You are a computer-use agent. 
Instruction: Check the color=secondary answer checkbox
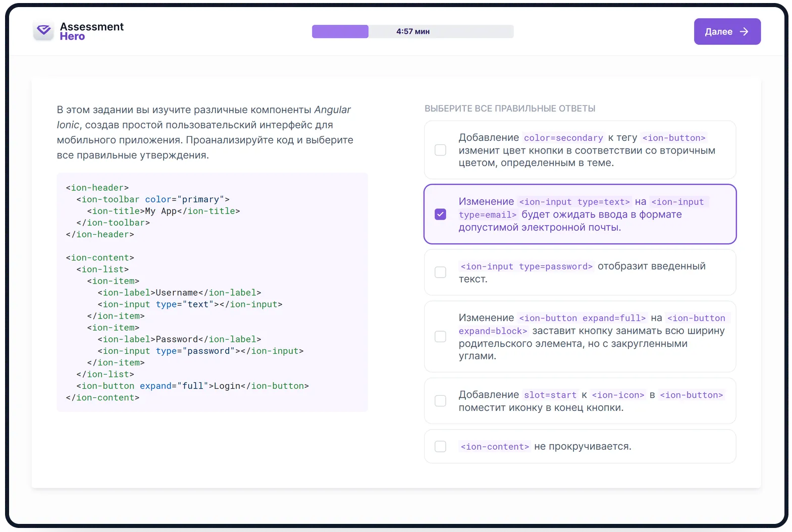pos(440,150)
